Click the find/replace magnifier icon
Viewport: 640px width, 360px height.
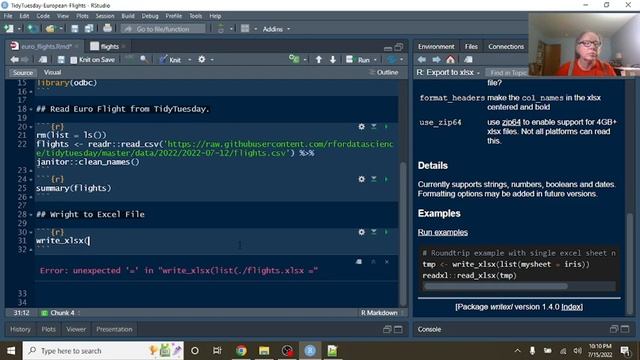[144, 60]
